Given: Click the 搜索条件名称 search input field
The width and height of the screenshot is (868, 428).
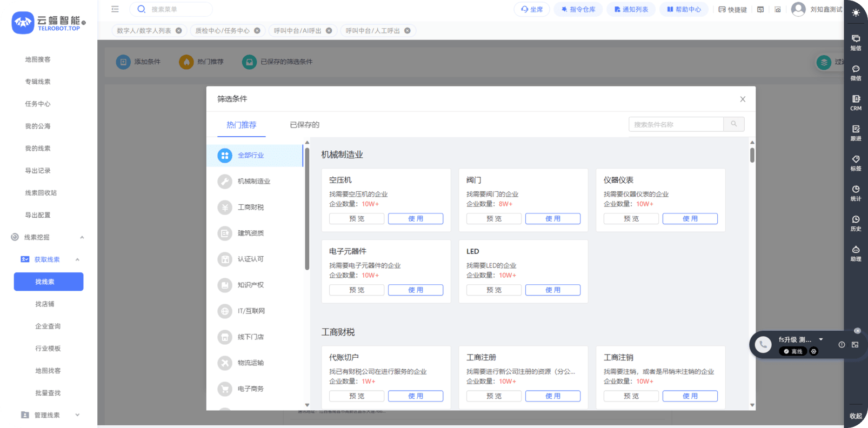Looking at the screenshot, I should coord(676,124).
